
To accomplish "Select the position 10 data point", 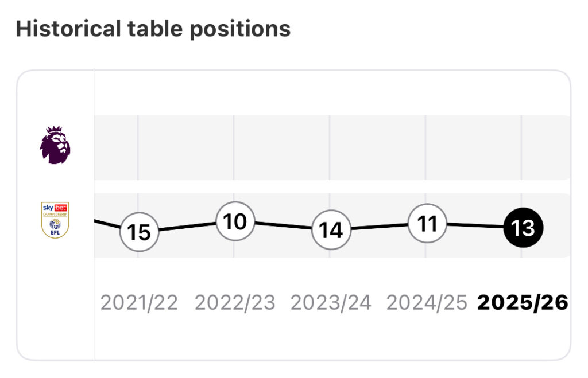I will click(235, 221).
